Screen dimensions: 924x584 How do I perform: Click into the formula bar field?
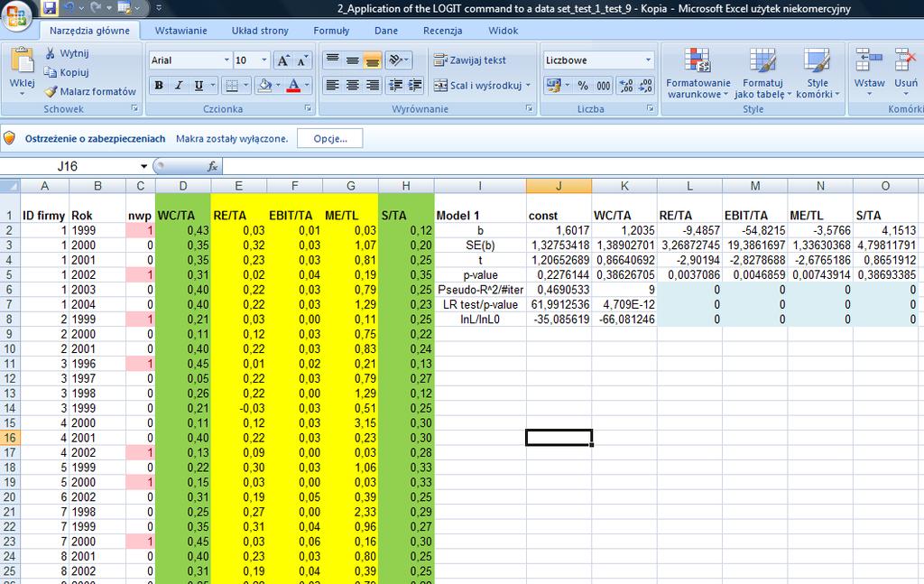(571, 167)
